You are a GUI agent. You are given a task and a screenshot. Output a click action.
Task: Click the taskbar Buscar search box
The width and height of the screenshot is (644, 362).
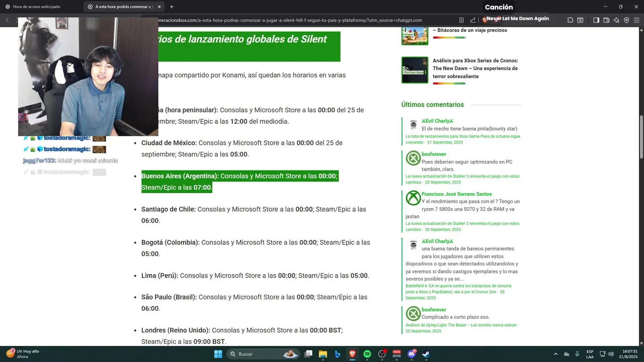pyautogui.click(x=264, y=354)
